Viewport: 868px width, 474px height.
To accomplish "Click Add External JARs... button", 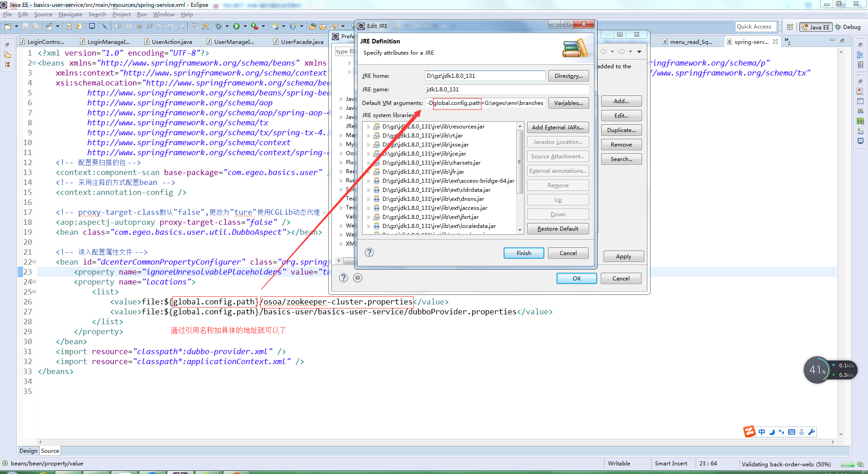I will tap(557, 127).
